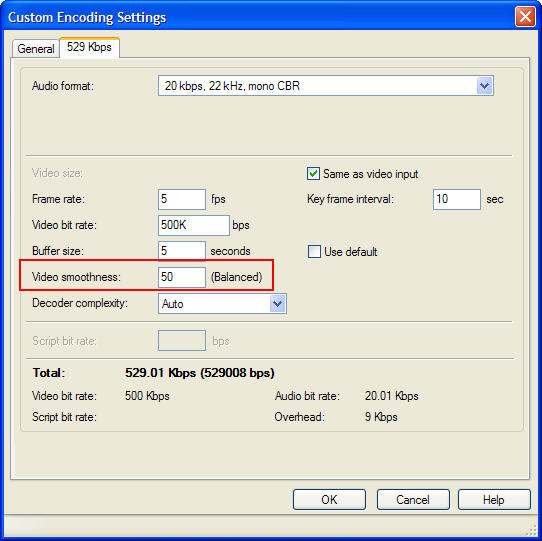Click the Buffer size field
The height and width of the screenshot is (541, 542).
182,251
